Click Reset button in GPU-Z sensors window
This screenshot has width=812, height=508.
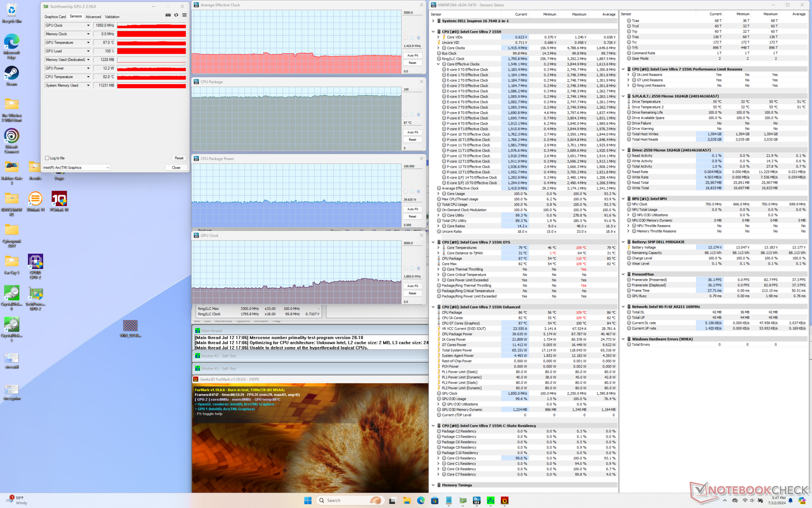[x=179, y=158]
